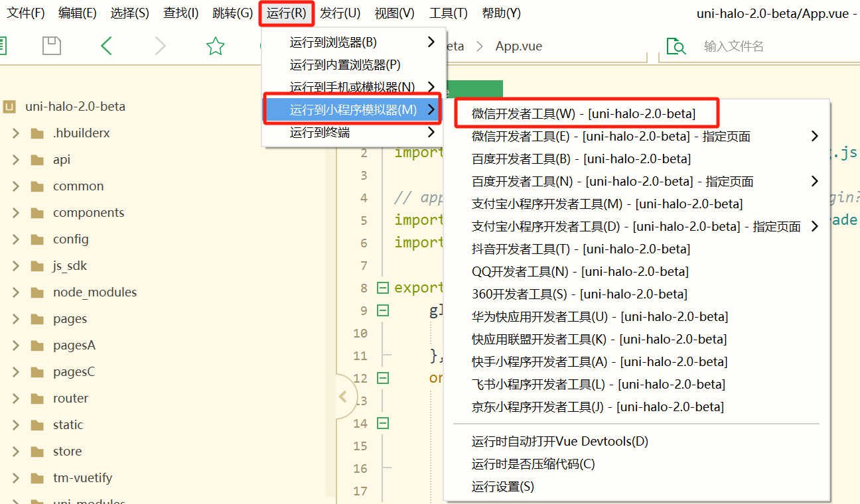Click the folder icon beside components
This screenshot has width=860, height=504.
point(38,213)
